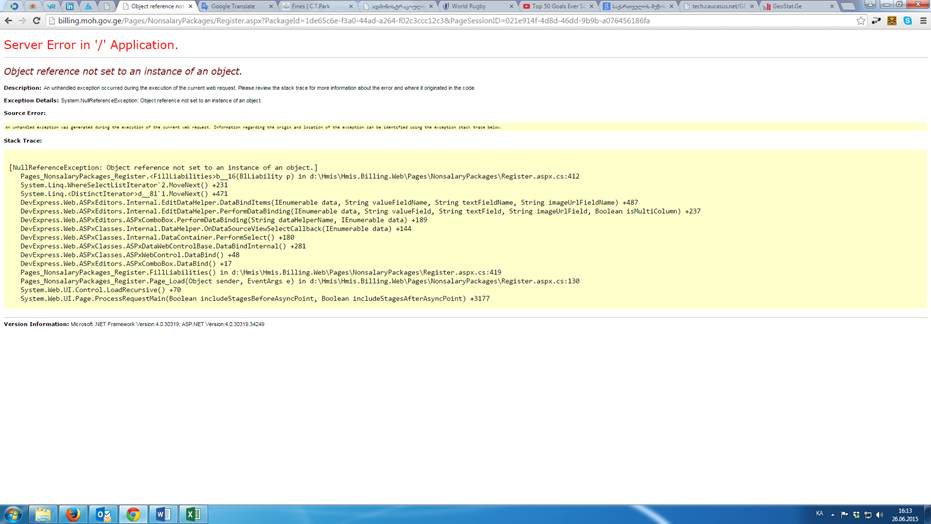Bookmark this page with the star icon

(862, 20)
